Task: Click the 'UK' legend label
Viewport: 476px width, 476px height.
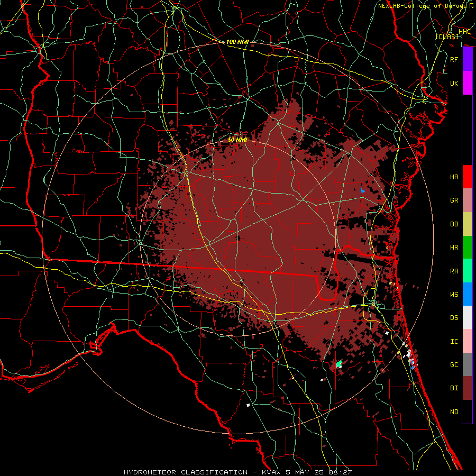Action: tap(454, 83)
